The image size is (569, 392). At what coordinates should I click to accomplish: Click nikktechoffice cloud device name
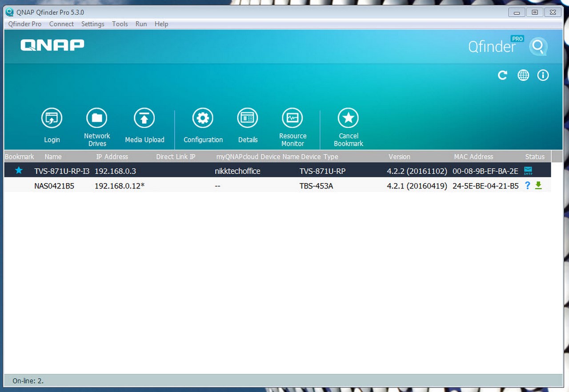(237, 171)
